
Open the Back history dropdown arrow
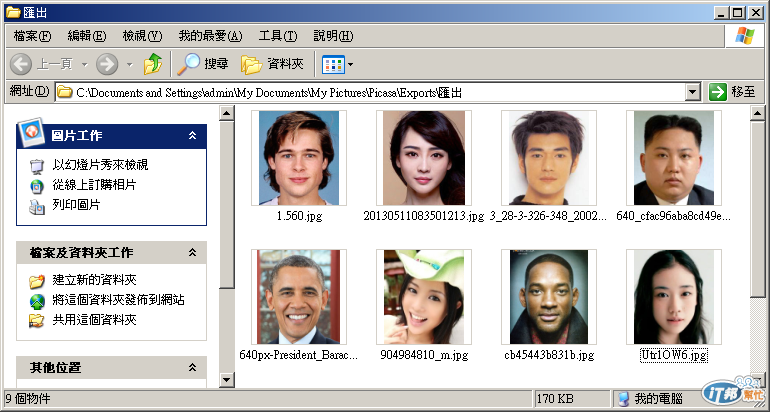click(84, 64)
